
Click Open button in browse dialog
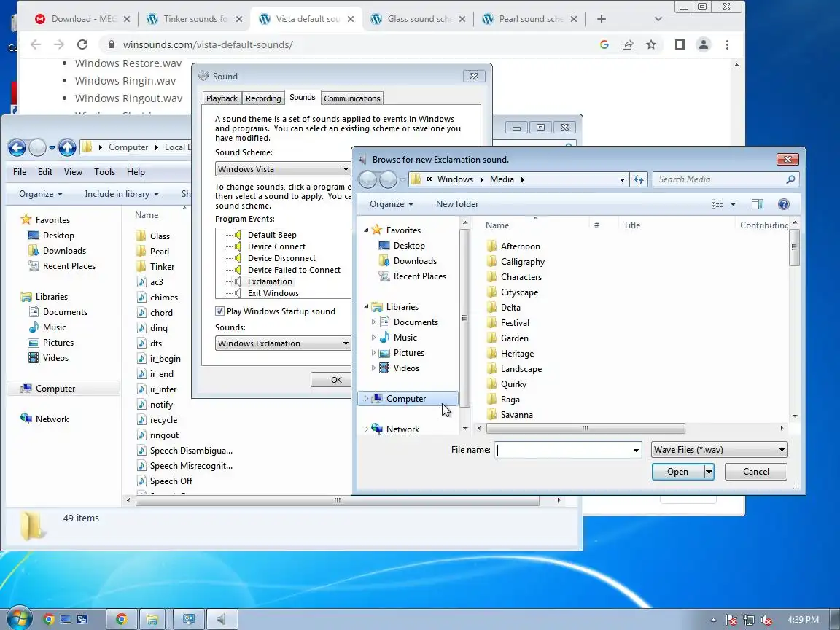click(x=677, y=472)
